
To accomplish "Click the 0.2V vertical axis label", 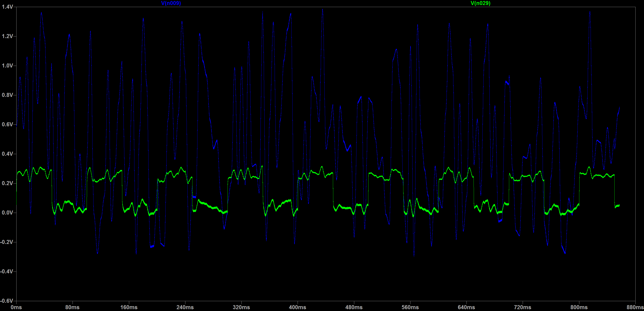I will tap(7, 183).
